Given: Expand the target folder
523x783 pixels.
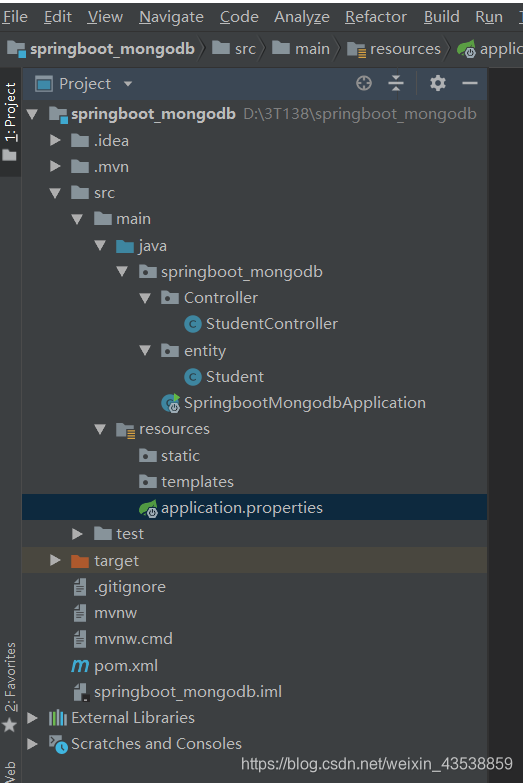Looking at the screenshot, I should tap(55, 561).
